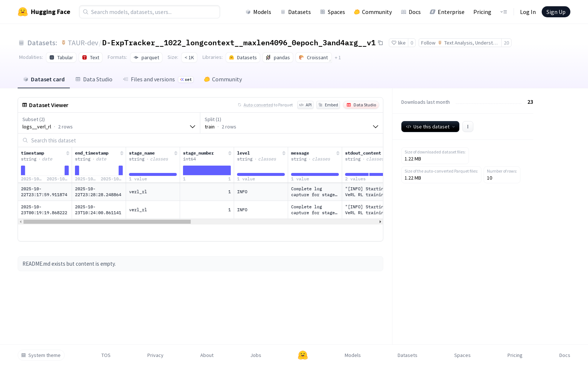Open Models in the top navigation

258,12
